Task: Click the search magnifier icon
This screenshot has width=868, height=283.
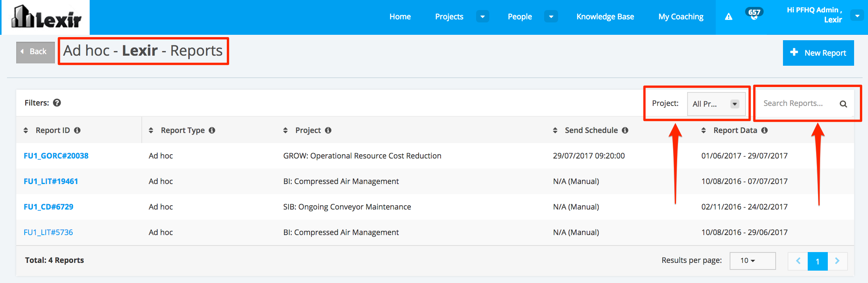Action: 843,104
